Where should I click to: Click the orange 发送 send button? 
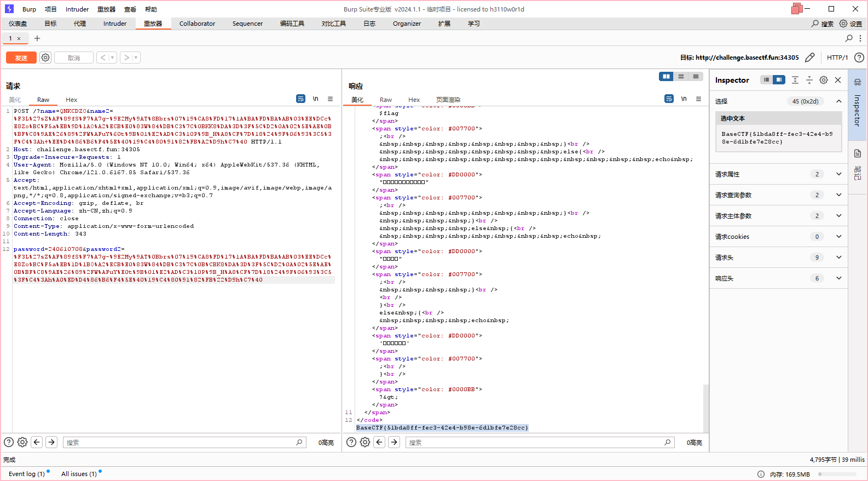(x=21, y=58)
